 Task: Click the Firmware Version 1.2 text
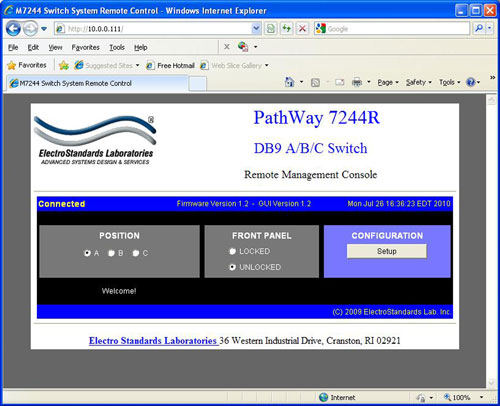(212, 204)
